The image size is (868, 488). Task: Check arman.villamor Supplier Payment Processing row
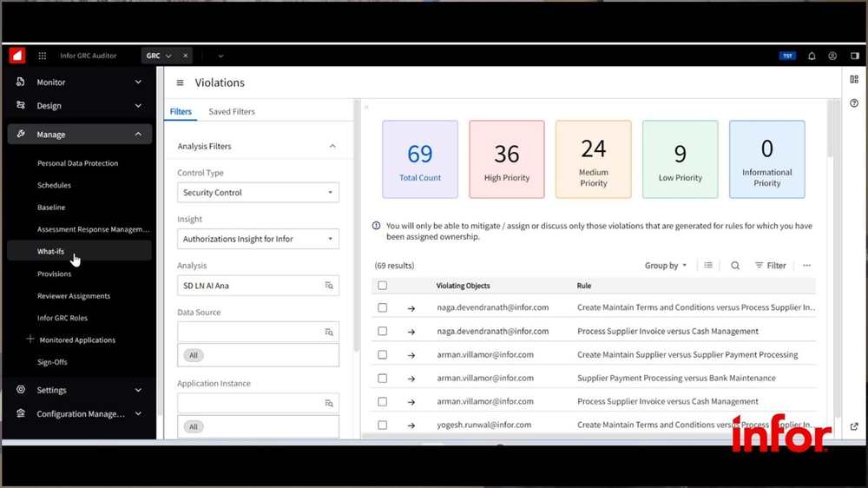point(383,379)
